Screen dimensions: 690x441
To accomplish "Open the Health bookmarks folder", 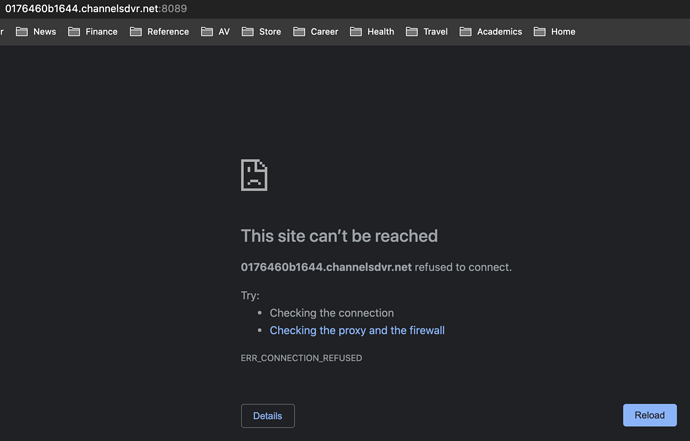I will (372, 32).
